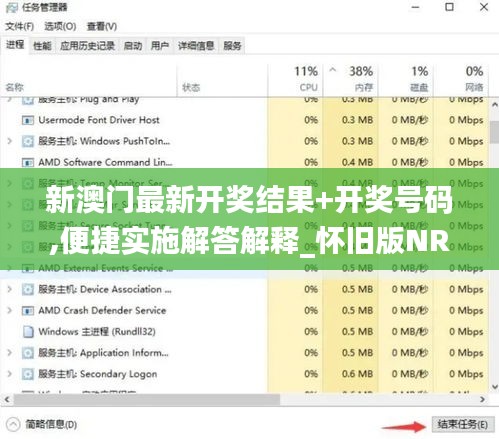Click 0 MB/秒 disk value in Usermode Font row
The image size is (499, 439).
point(410,120)
